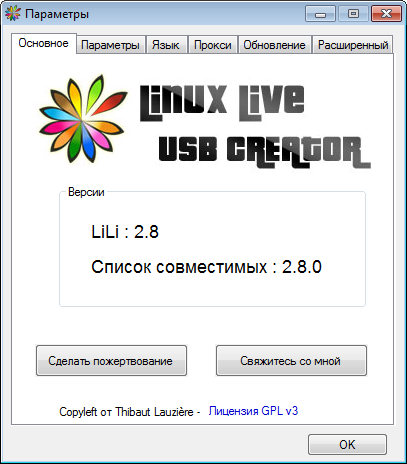Go to the Прокси tab

coord(213,45)
